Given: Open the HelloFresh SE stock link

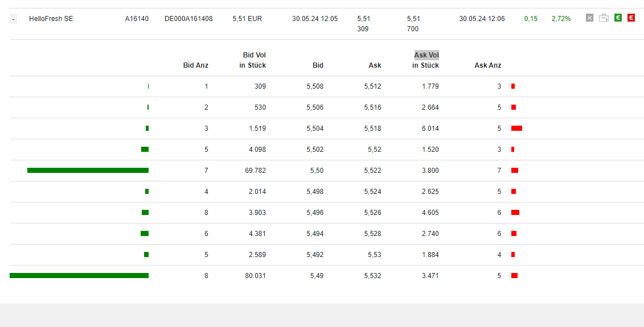Looking at the screenshot, I should click(x=51, y=19).
